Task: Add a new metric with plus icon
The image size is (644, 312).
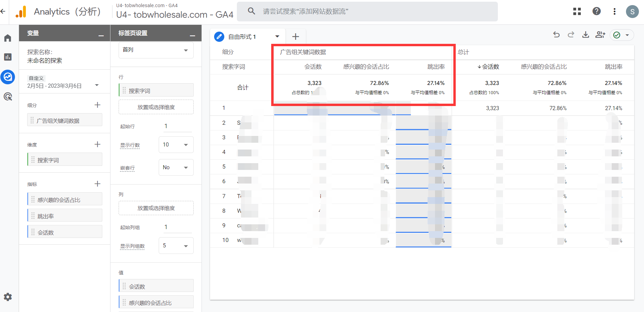Action: [98, 184]
